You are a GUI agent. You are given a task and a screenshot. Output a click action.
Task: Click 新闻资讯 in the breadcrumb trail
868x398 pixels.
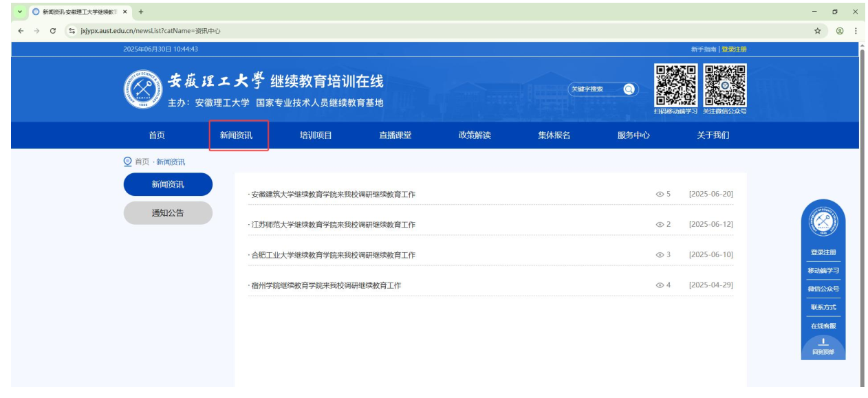coord(171,162)
